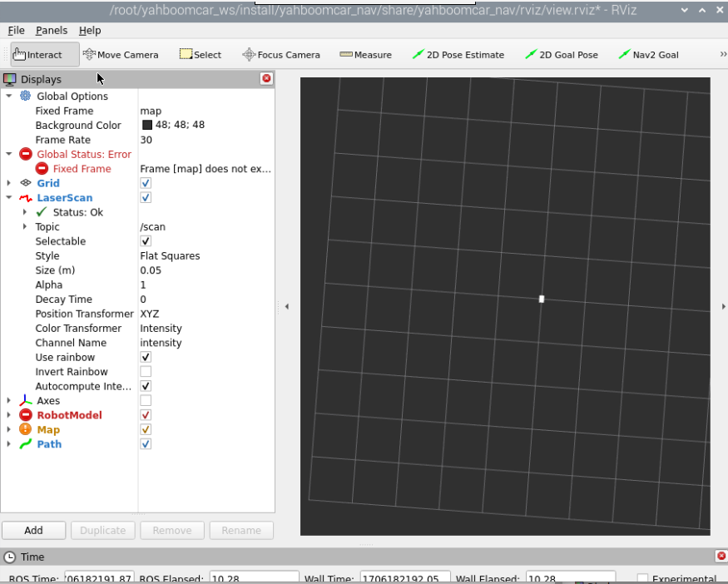Expand the Topic property node
This screenshot has width=728, height=584.
click(x=25, y=226)
